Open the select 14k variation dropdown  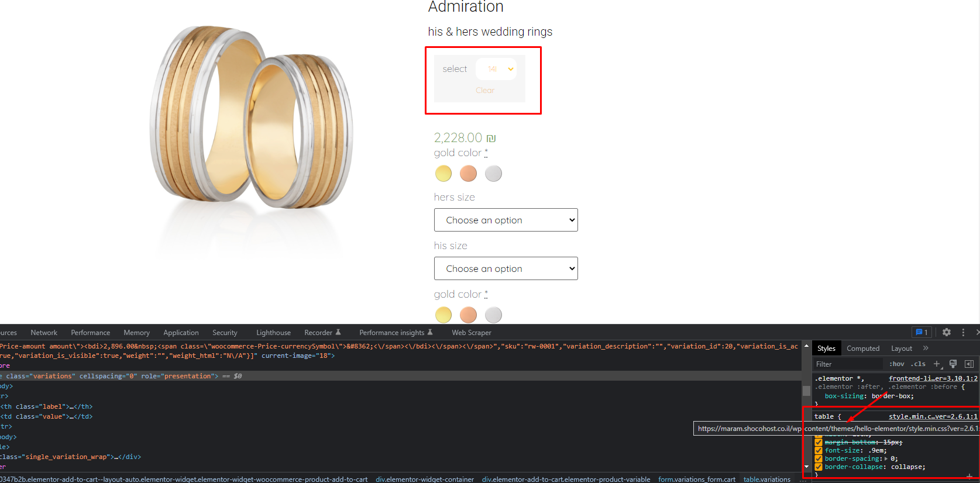(496, 69)
